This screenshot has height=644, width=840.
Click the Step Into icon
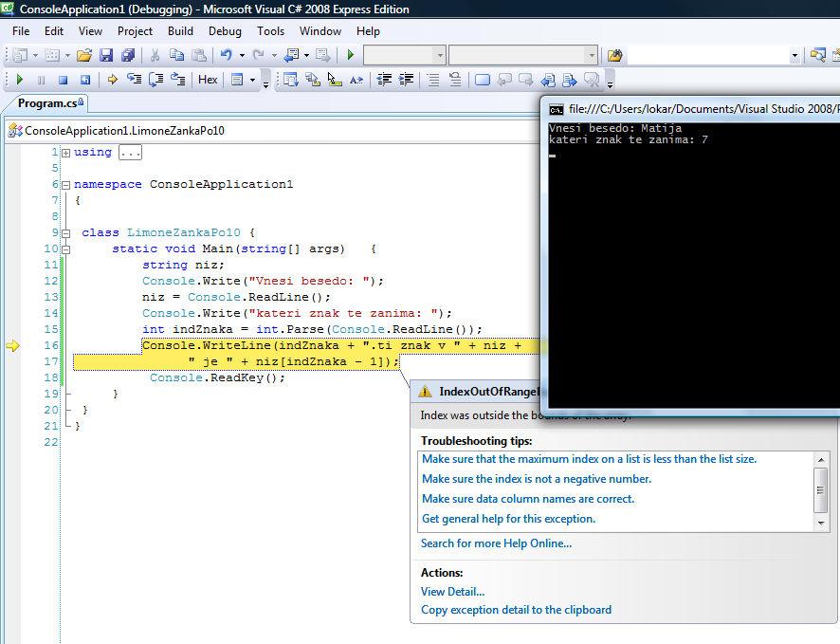tap(134, 80)
